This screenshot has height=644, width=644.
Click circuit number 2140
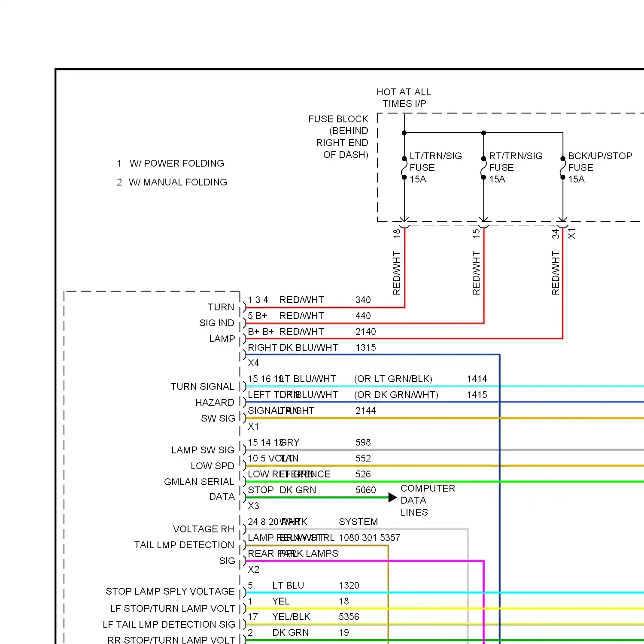click(x=366, y=331)
